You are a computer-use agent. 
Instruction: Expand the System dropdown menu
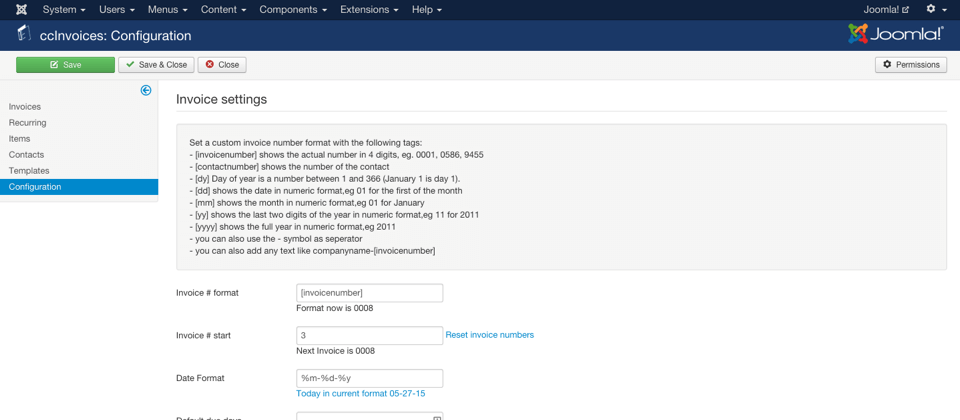(63, 10)
